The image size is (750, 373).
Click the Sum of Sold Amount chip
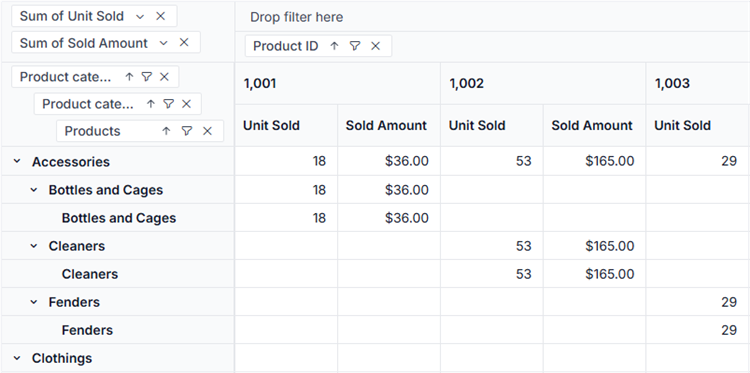coord(106,43)
